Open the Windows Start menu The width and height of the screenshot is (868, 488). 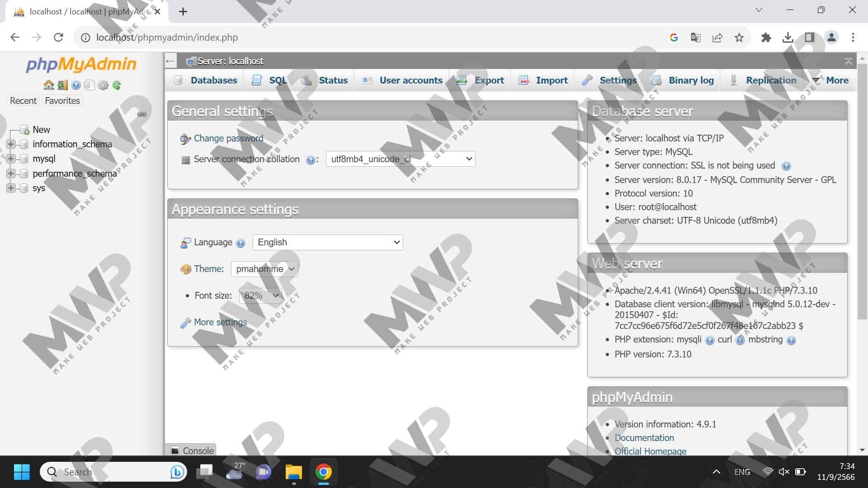[x=21, y=472]
